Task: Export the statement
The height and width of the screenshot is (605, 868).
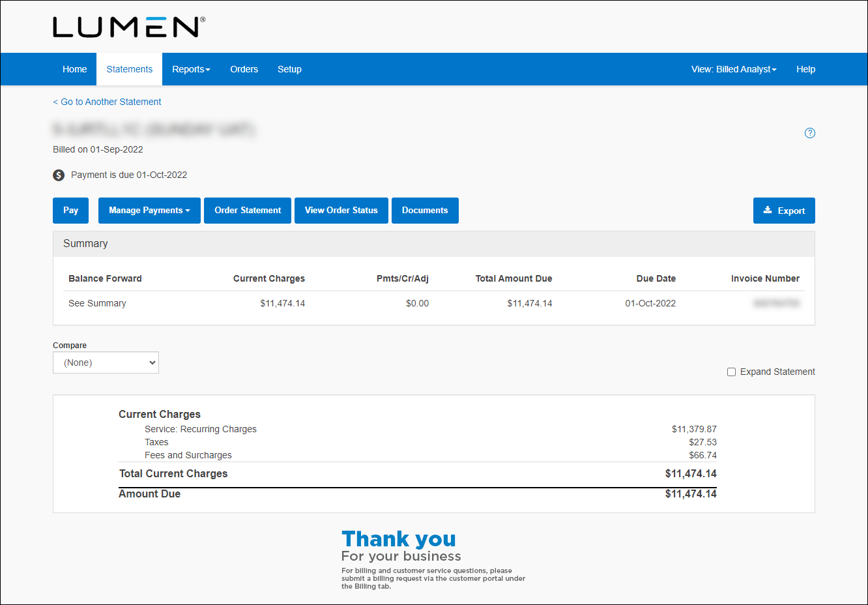Action: point(784,211)
